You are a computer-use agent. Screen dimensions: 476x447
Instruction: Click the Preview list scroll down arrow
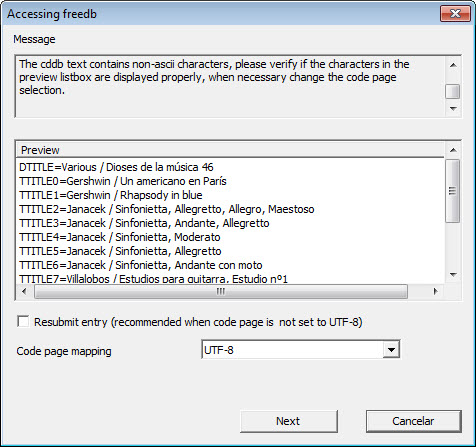[453, 275]
